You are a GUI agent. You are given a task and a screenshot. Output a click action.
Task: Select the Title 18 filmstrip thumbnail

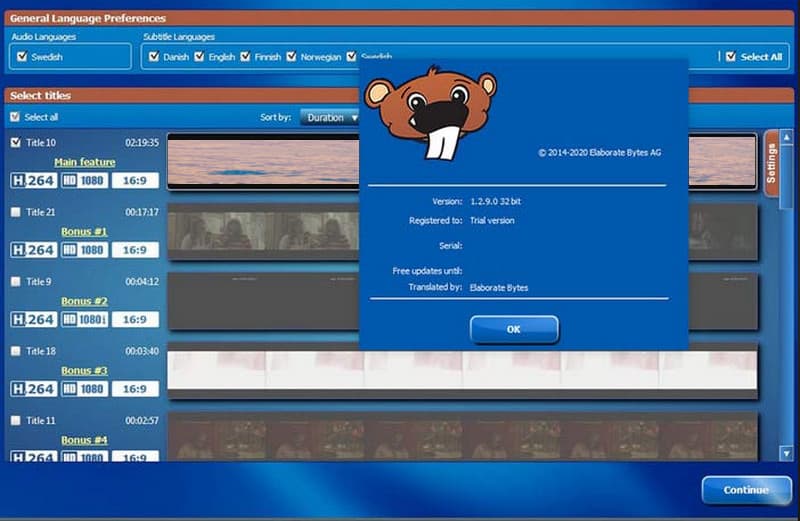(462, 369)
